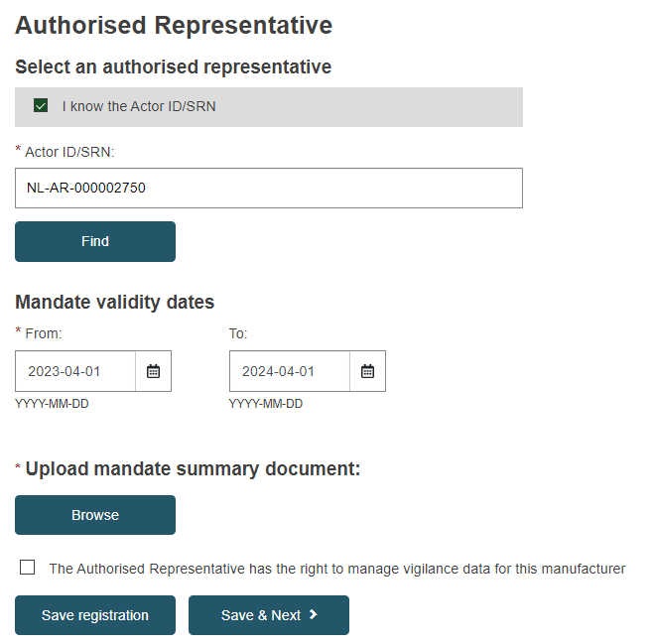The image size is (654, 644).
Task: Click the Mandate validity dates heading
Action: point(115,302)
